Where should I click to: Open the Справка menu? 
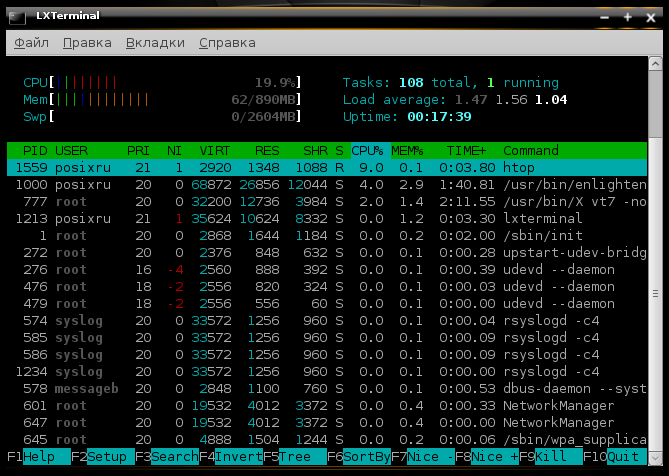[227, 43]
